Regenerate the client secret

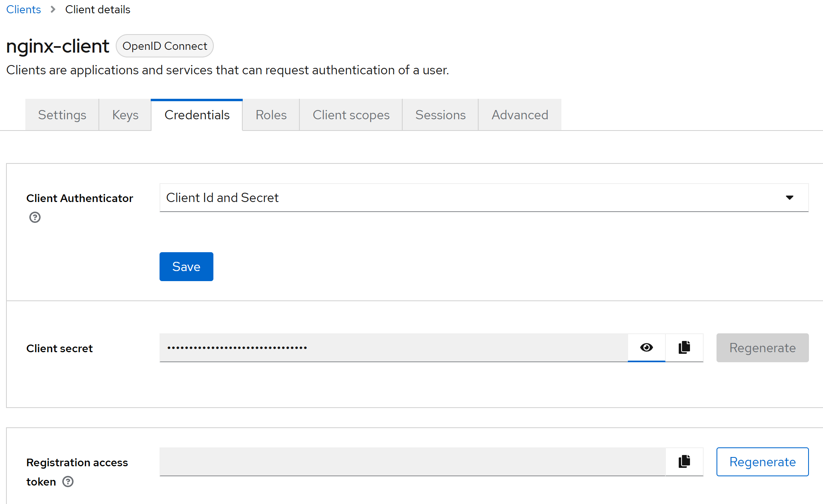pyautogui.click(x=762, y=348)
